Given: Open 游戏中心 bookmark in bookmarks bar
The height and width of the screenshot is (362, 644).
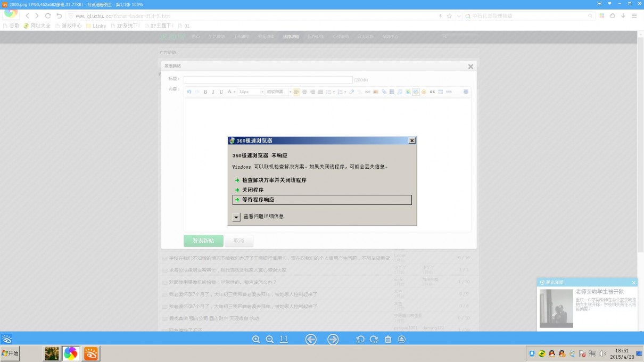Looking at the screenshot, I should [x=69, y=26].
